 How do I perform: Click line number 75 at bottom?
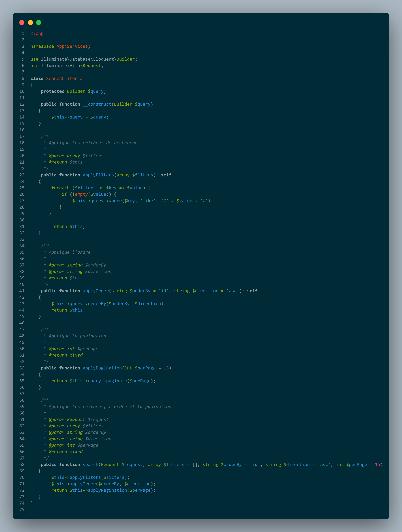22,509
